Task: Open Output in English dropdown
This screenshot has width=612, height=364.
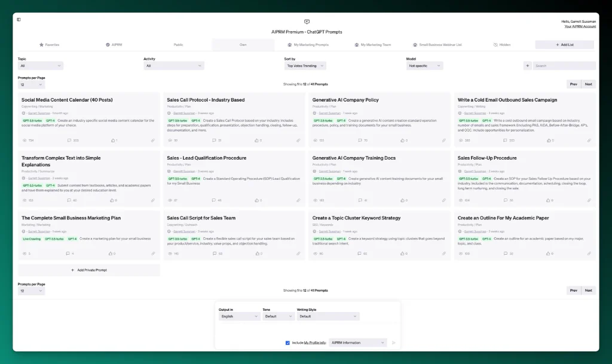Action: [x=239, y=316]
